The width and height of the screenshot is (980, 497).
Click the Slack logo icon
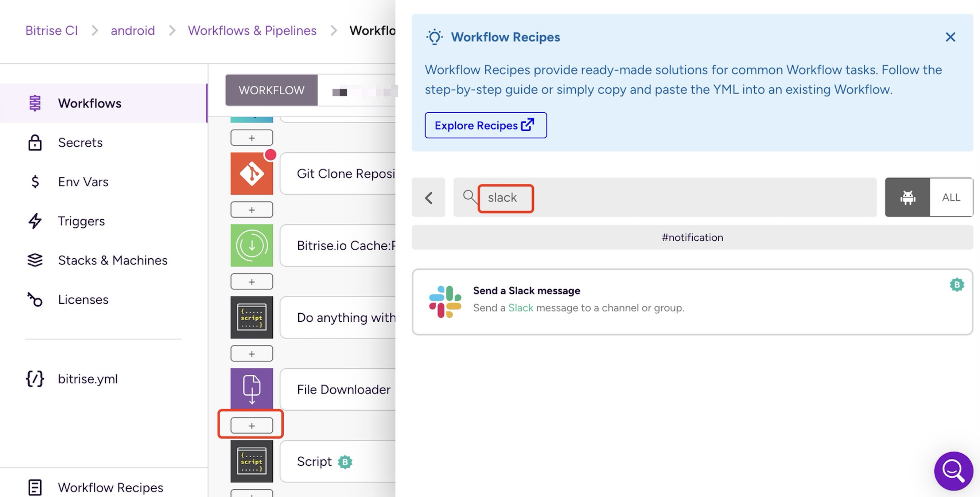445,302
